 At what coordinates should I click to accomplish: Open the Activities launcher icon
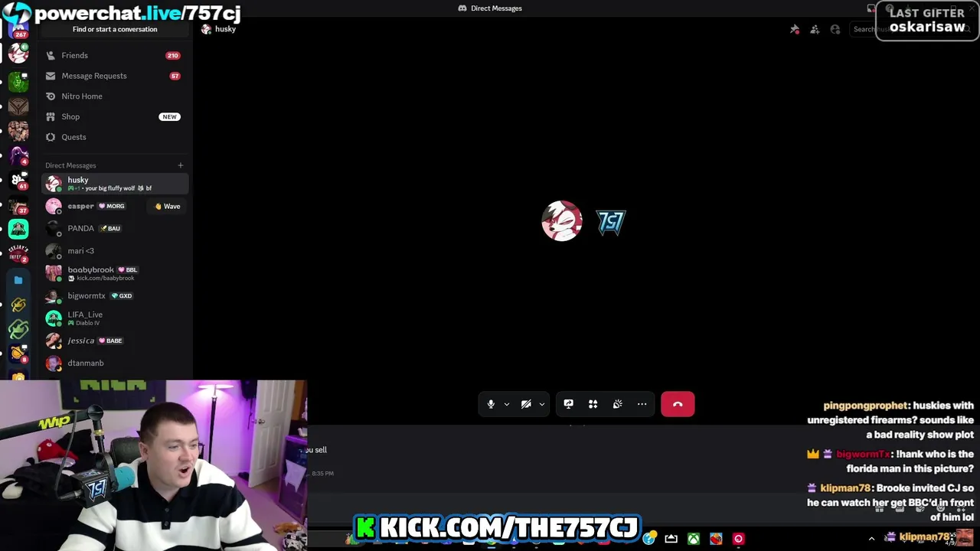(x=593, y=404)
